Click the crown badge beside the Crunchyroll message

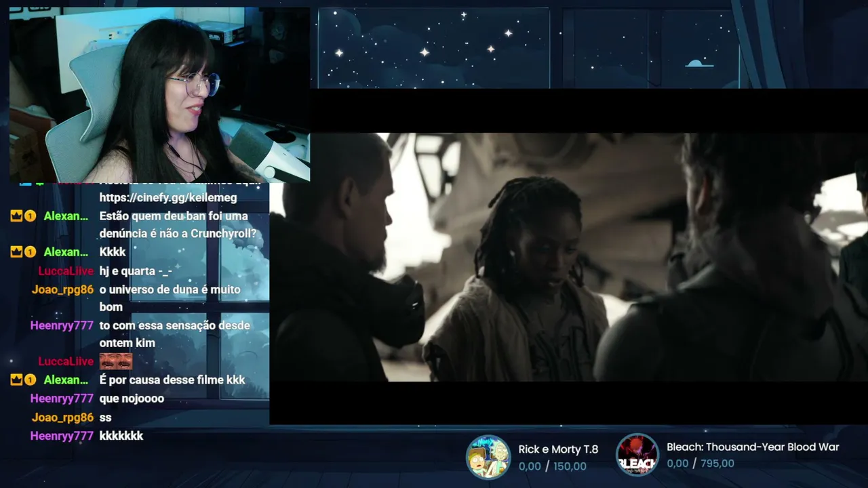tap(17, 216)
